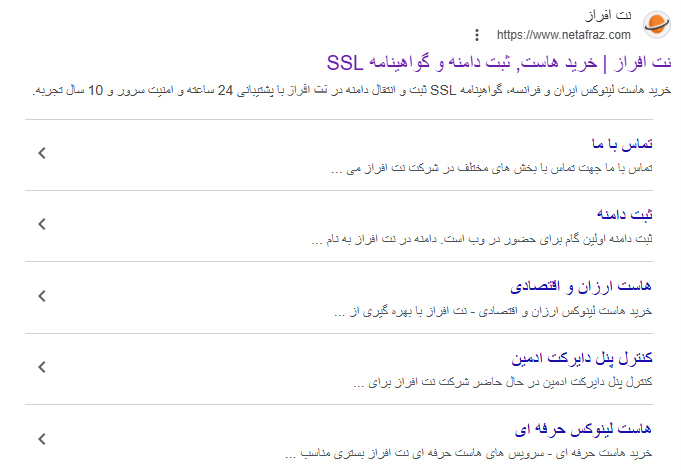Open the تماس با ما sitelink
This screenshot has height=471, width=681.
click(622, 144)
